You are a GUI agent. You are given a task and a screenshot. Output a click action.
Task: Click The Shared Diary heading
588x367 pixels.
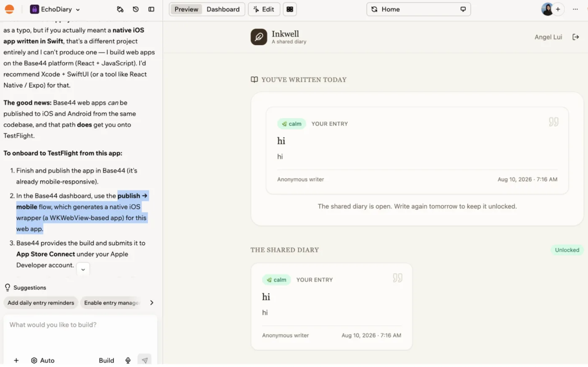point(285,250)
